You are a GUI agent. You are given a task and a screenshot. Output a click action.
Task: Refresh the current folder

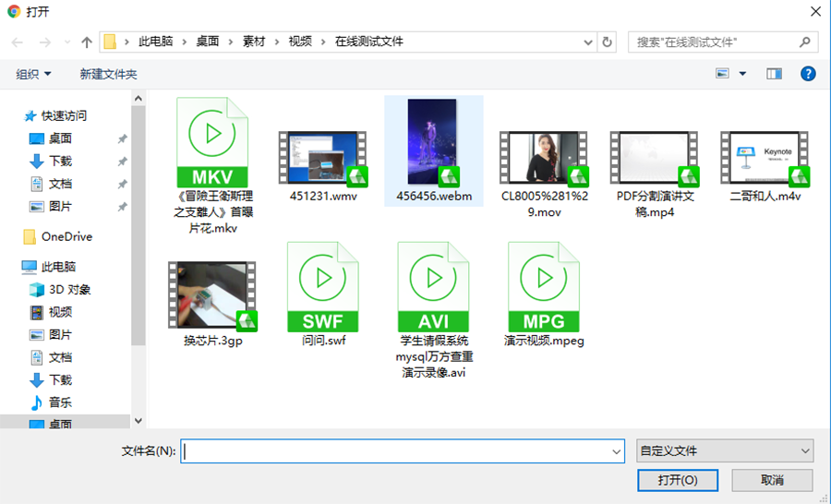(607, 42)
